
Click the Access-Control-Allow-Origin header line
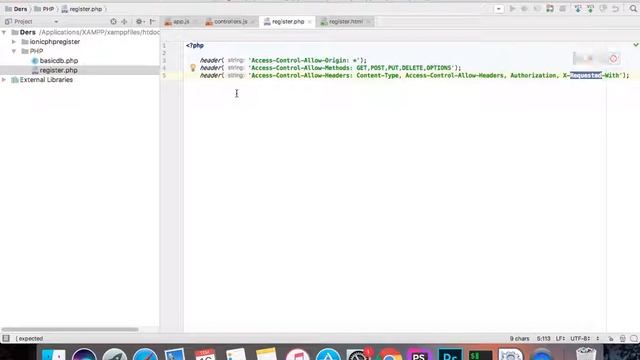pyautogui.click(x=283, y=60)
